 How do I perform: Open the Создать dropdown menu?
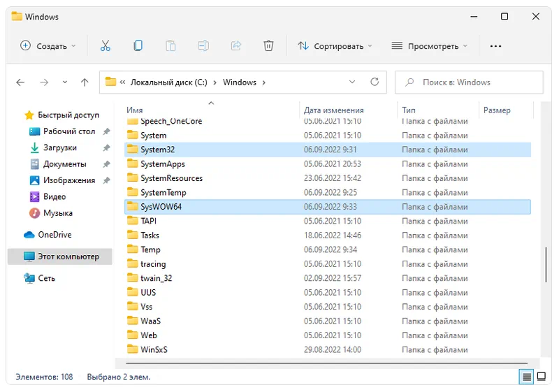coord(48,46)
